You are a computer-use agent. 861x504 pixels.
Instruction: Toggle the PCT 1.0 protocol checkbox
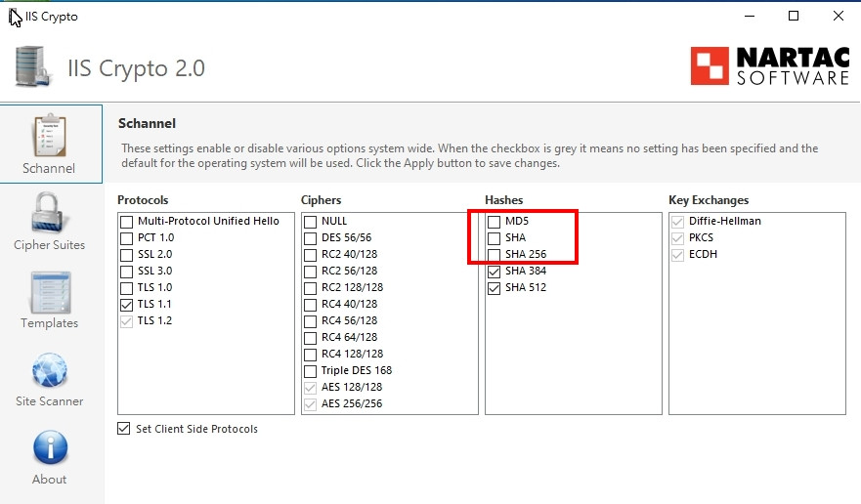127,238
